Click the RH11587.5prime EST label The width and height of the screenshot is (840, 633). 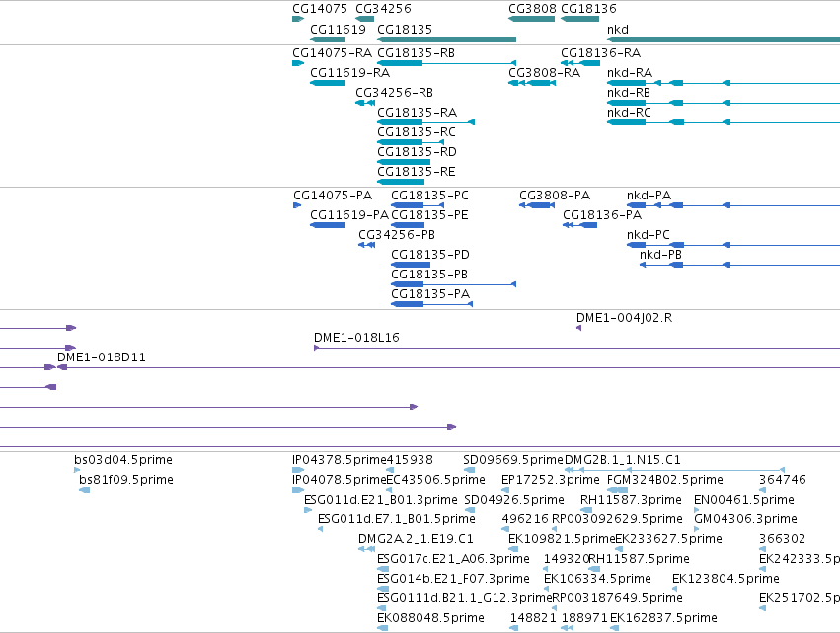click(x=639, y=559)
